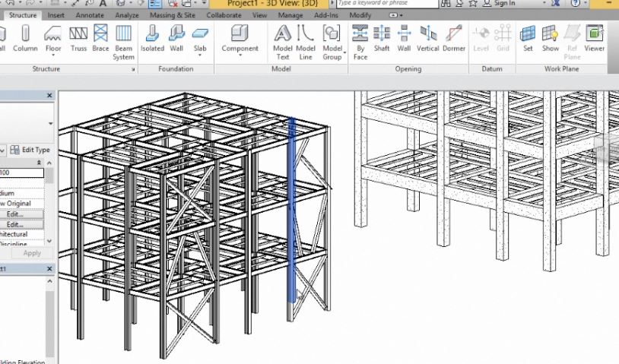Show the work plane
Viewport: 619px width, 364px height.
pos(551,38)
